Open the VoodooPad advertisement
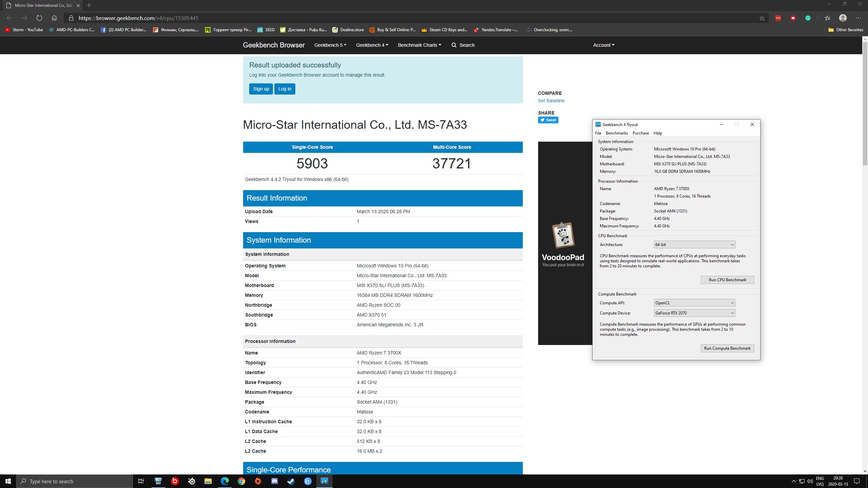 [x=565, y=243]
